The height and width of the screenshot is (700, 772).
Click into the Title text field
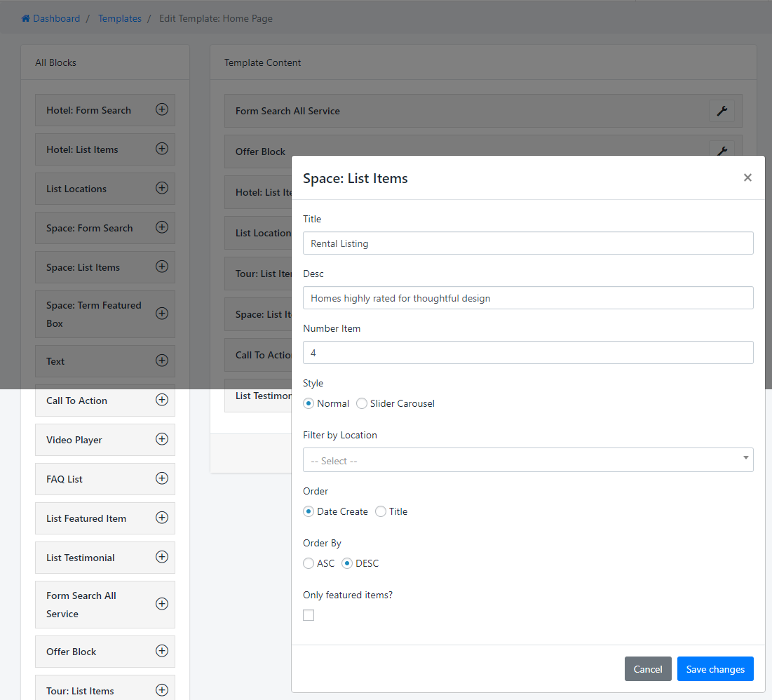528,243
